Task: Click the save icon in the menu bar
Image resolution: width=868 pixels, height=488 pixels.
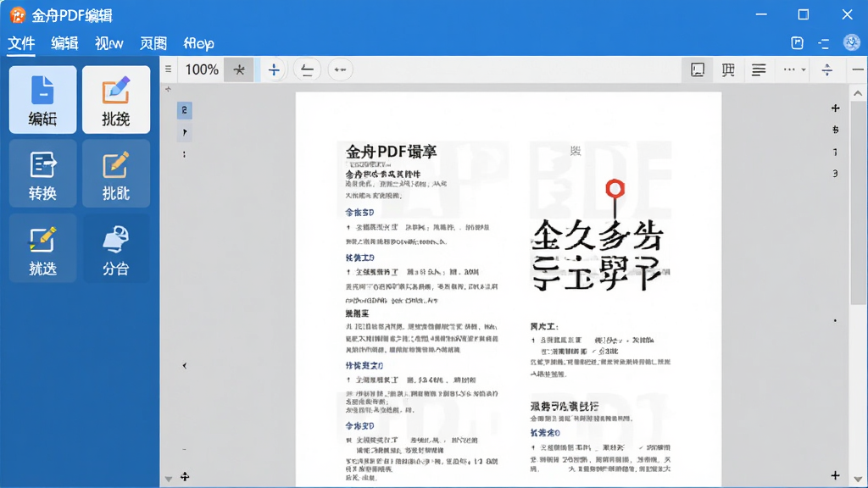Action: tap(797, 43)
